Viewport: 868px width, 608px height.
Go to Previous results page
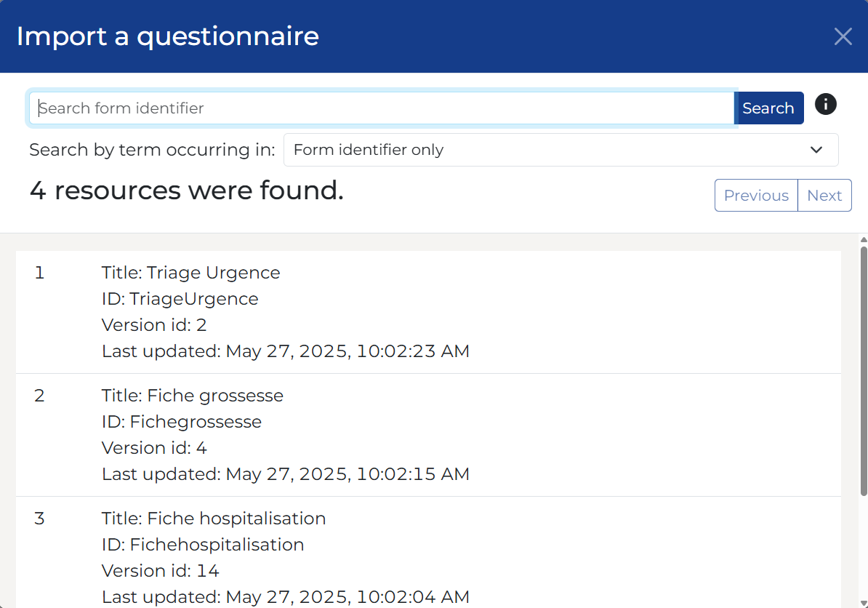tap(756, 196)
